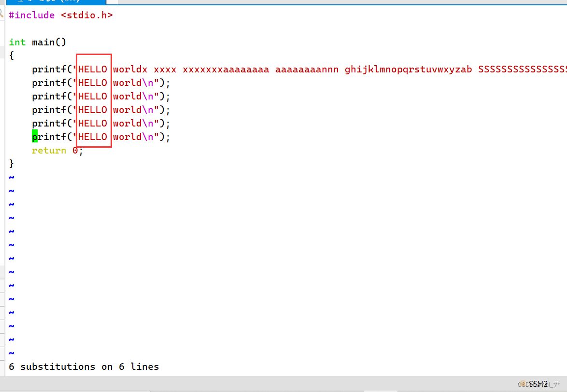Click the yellow return keyword

pyautogui.click(x=49, y=151)
